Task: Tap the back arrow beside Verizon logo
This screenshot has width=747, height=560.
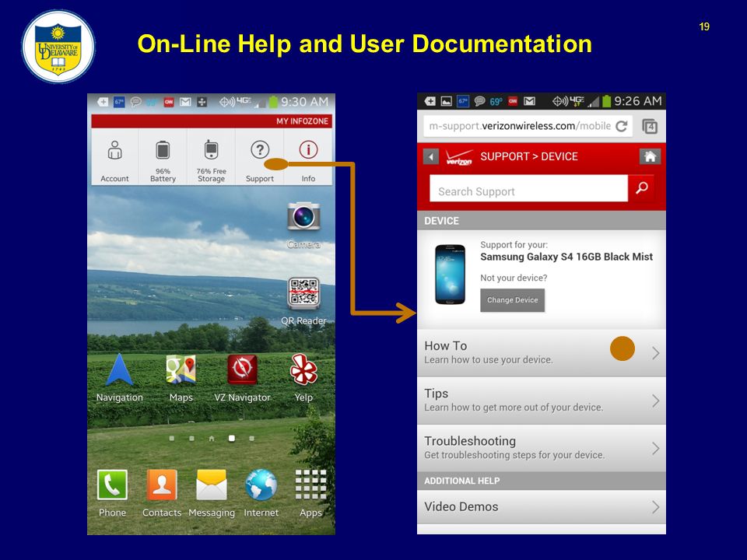Action: coord(430,156)
